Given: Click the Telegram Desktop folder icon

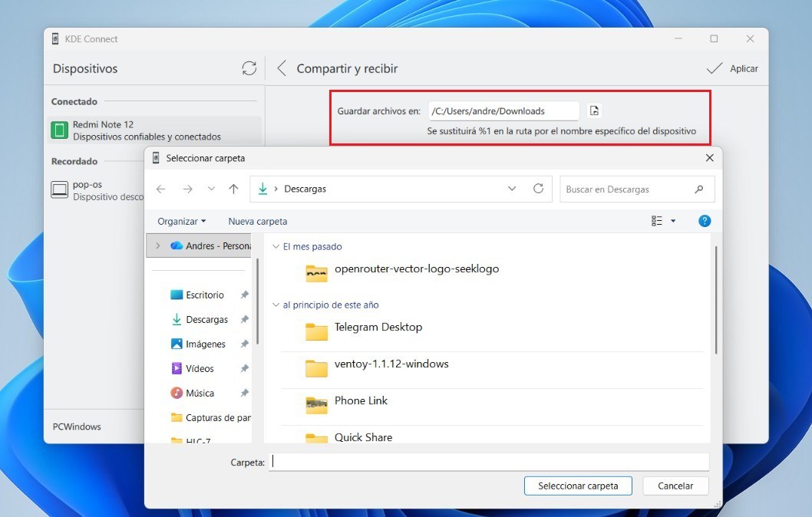Looking at the screenshot, I should tap(316, 331).
